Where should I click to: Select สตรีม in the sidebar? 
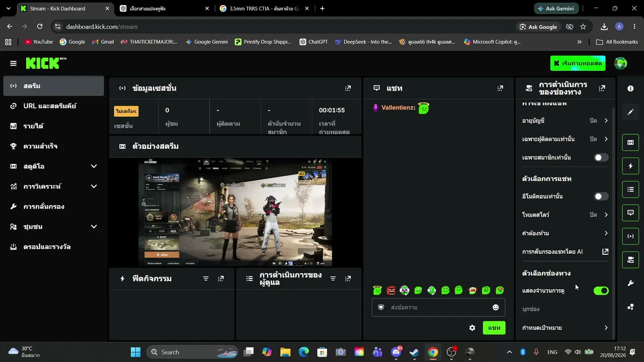tap(53, 86)
